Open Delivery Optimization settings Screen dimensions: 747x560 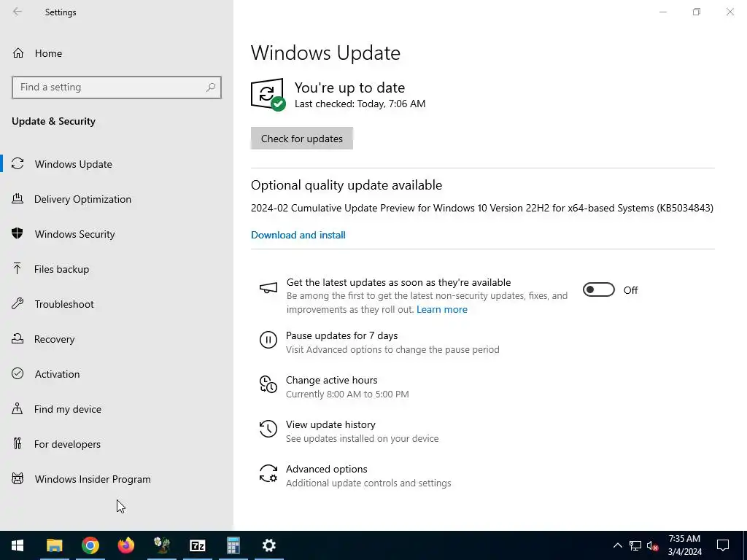click(x=117, y=199)
